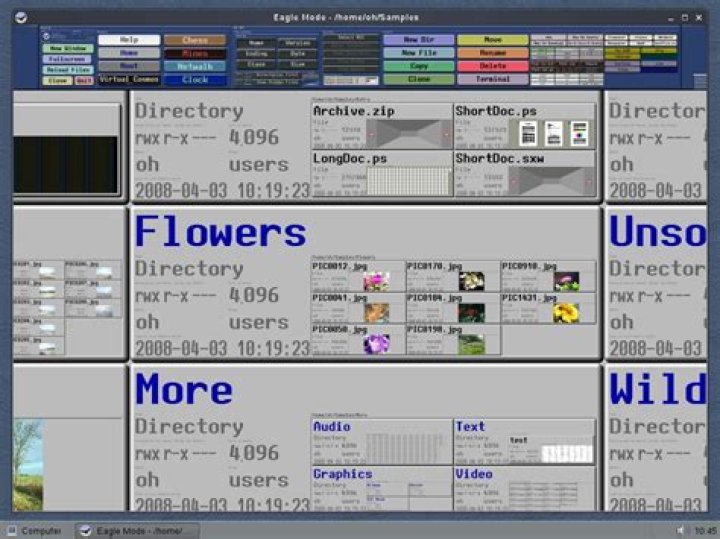This screenshot has height=539, width=720.
Task: Select the ShortDoc.sxw file name
Action: pyautogui.click(x=500, y=159)
